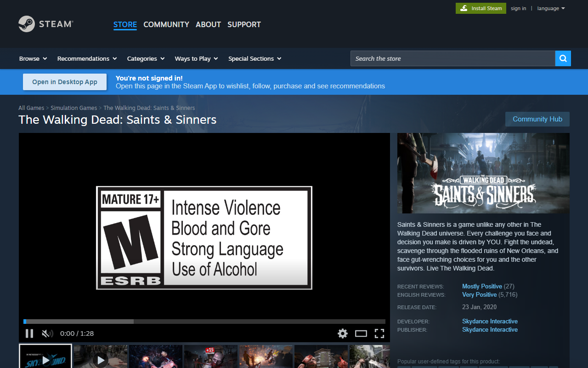588x368 pixels.
Task: Open publisher Skydance Interactive link
Action: pos(490,329)
